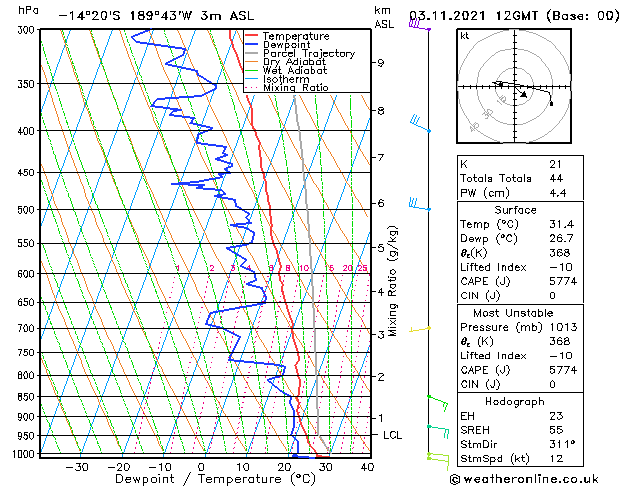Select the Dewpoint legend entry
This screenshot has width=629, height=486.
coord(285,45)
